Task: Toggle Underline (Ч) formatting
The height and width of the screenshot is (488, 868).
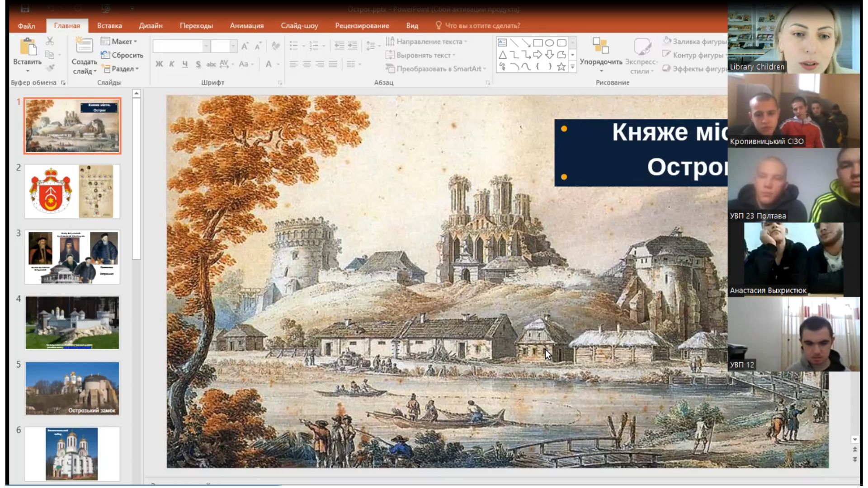Action: (185, 64)
